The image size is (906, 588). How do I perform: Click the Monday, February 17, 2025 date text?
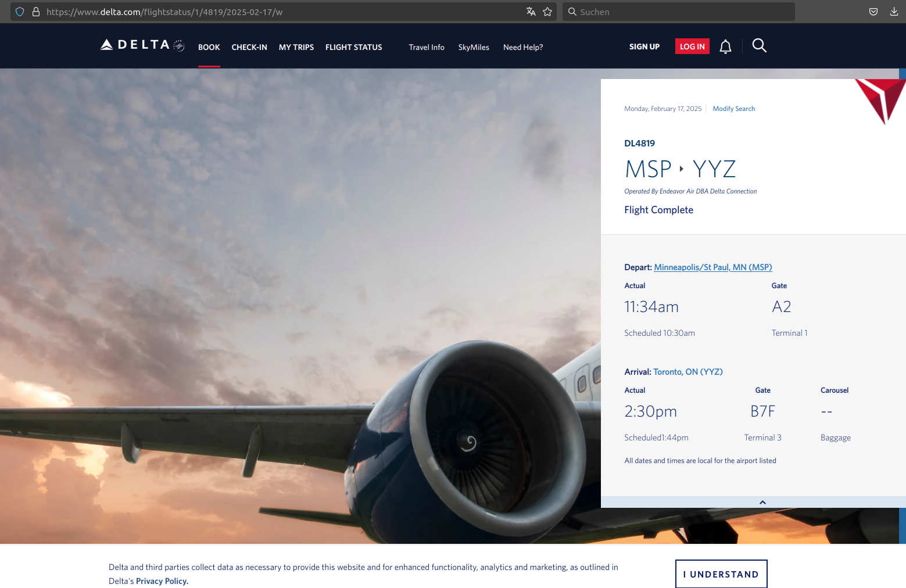coord(663,109)
